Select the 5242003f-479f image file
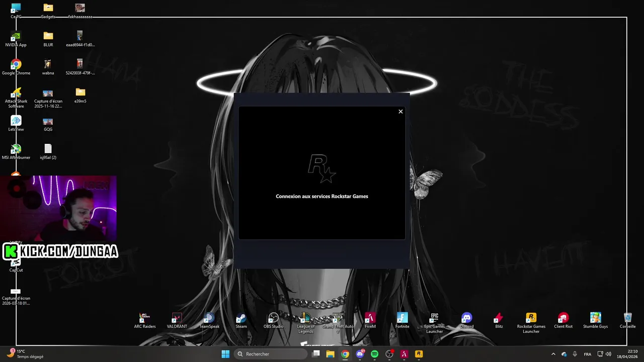 (x=80, y=67)
